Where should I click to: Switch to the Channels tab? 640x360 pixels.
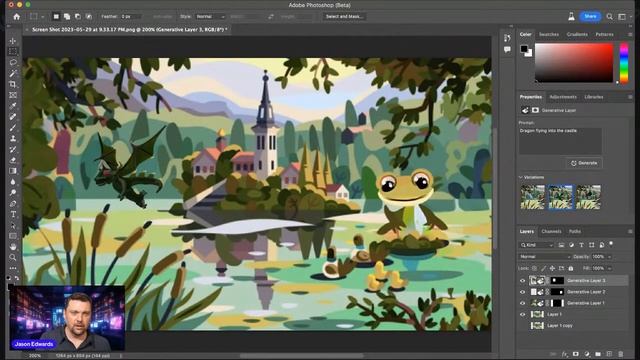[x=551, y=231]
